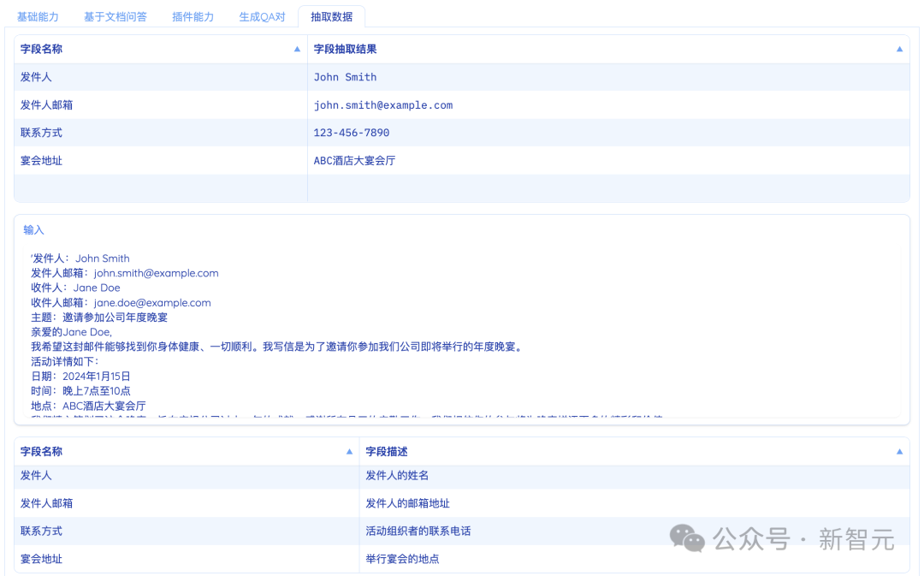Click sort arrow in 字段抽取结果 header
The width and height of the screenshot is (924, 576).
pyautogui.click(x=899, y=50)
